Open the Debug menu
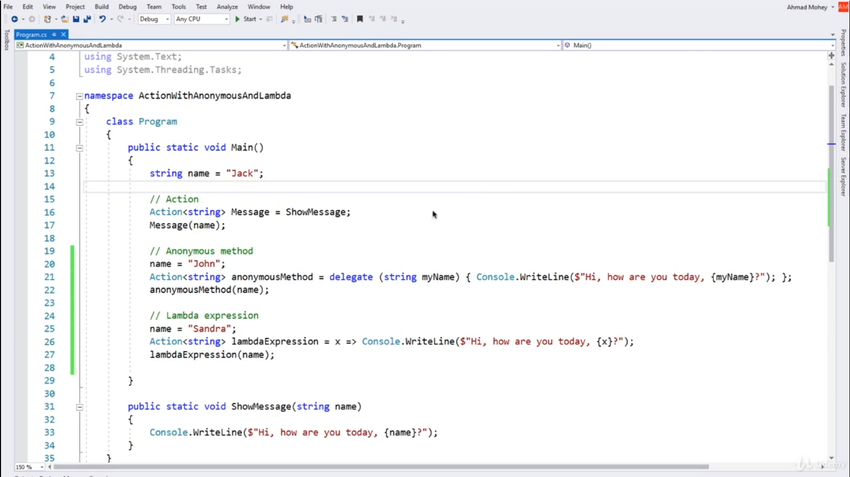 127,7
